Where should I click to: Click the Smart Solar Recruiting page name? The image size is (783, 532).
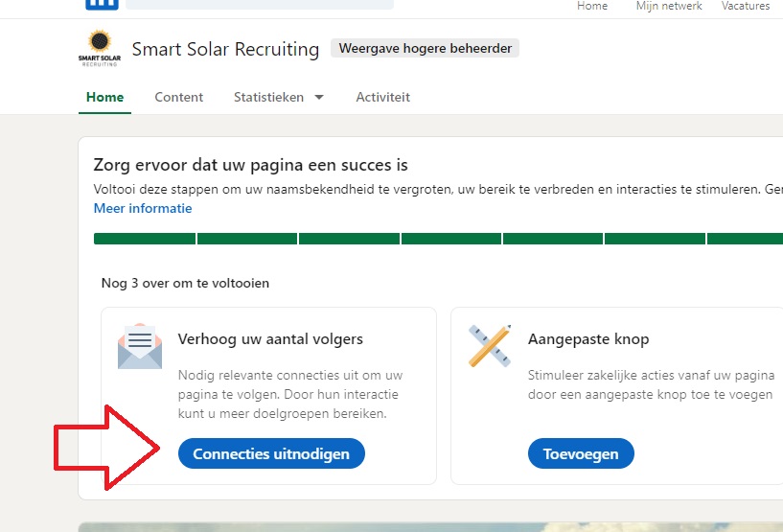pyautogui.click(x=225, y=49)
